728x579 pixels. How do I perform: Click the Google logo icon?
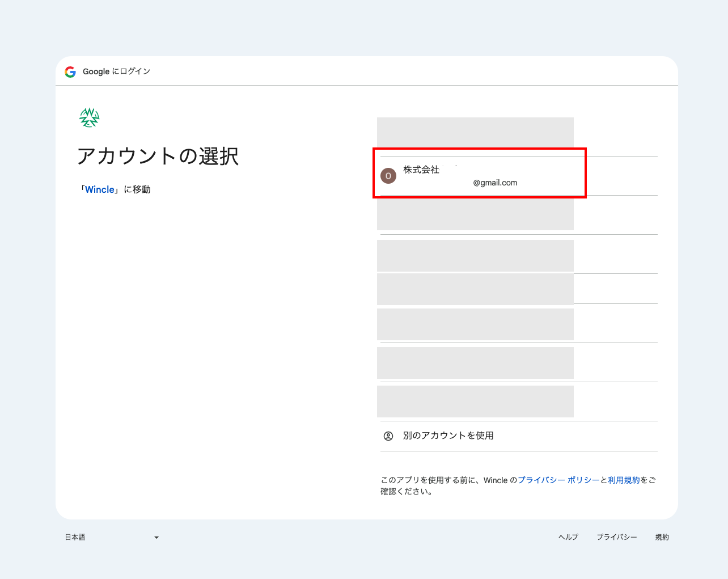pos(70,72)
